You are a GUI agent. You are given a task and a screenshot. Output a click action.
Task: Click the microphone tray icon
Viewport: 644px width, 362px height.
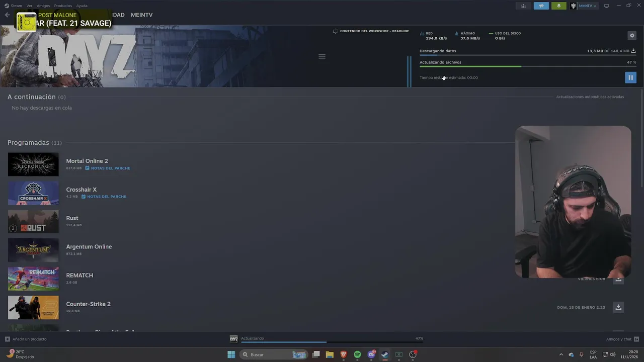click(x=581, y=354)
